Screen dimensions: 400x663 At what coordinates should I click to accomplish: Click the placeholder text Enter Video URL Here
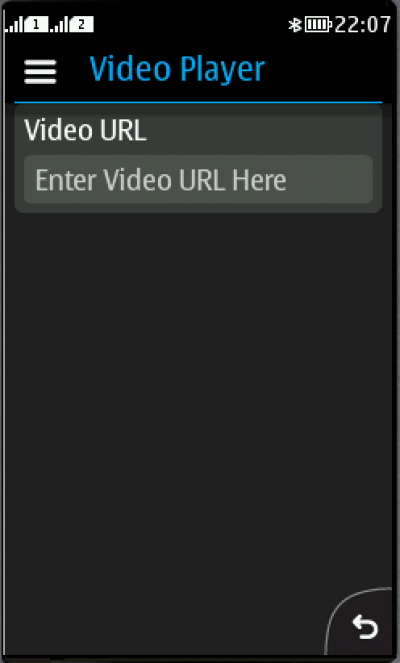pyautogui.click(x=161, y=180)
